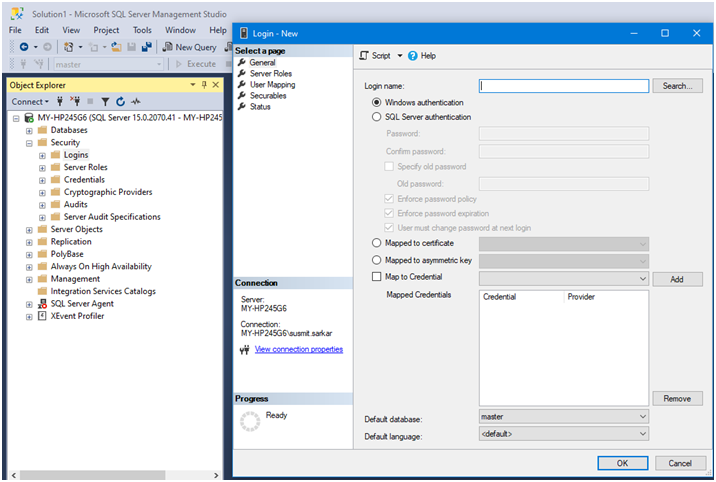The width and height of the screenshot is (716, 482).
Task: Click Disconnect plug icon with red X
Action: pos(75,101)
